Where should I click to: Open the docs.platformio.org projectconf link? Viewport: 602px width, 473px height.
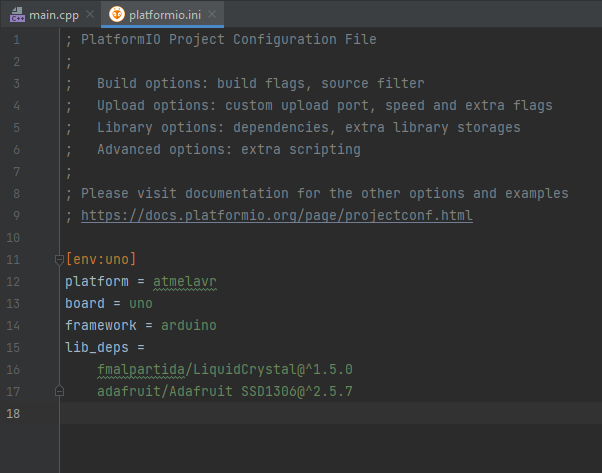tap(276, 216)
